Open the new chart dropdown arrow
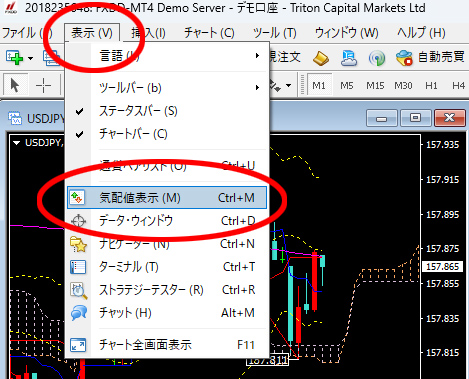Viewport: 469px width, 379px height. 30,58
